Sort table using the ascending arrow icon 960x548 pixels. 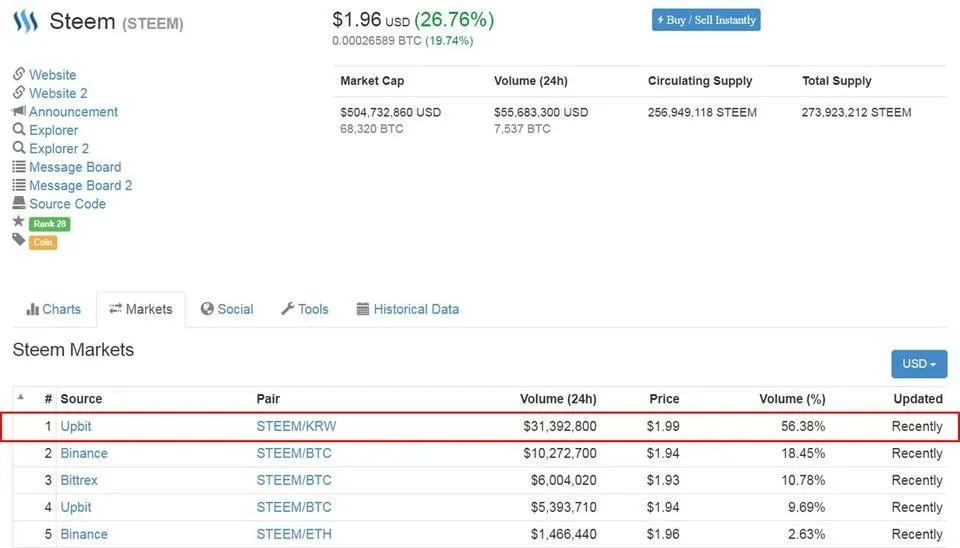click(21, 397)
